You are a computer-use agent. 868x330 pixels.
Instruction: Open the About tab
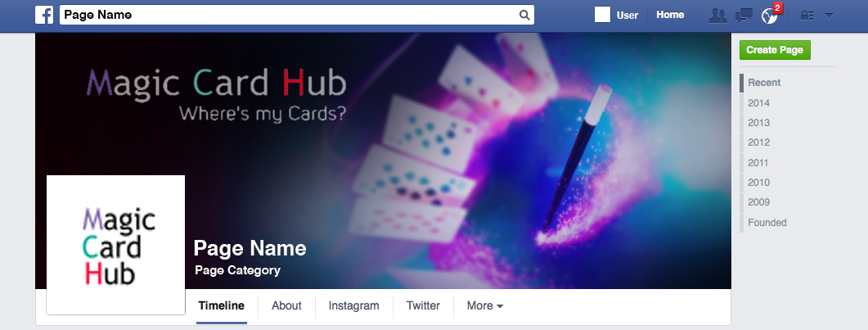(x=287, y=305)
